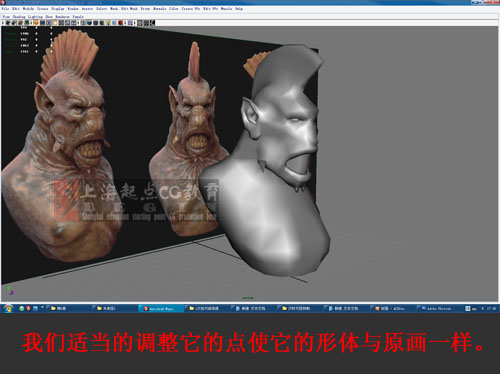Open the Edit UVs menu
Image resolution: width=500 pixels, height=374 pixels.
coord(210,9)
